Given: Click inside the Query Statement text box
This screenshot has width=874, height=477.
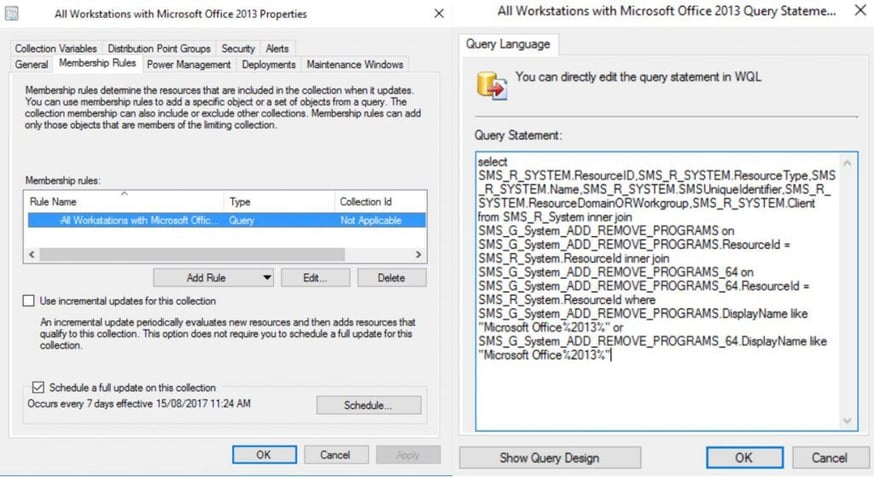Looking at the screenshot, I should pyautogui.click(x=658, y=291).
